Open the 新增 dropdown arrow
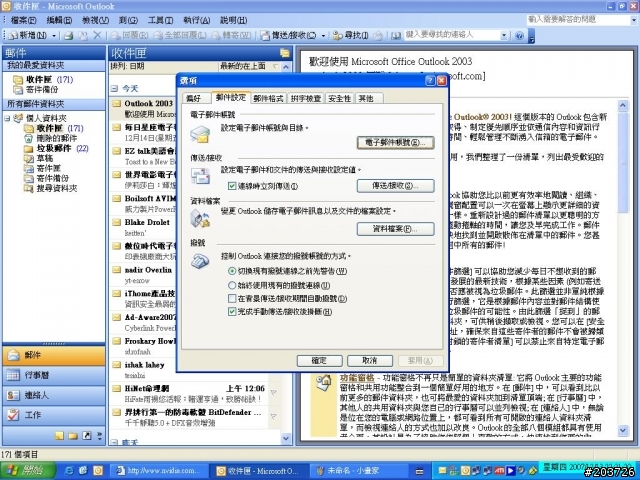 [x=54, y=36]
